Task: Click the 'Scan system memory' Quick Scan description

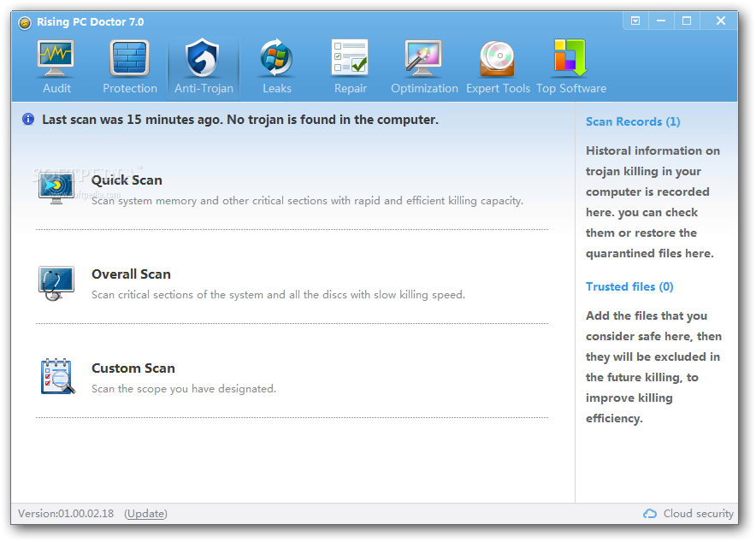Action: 307,201
